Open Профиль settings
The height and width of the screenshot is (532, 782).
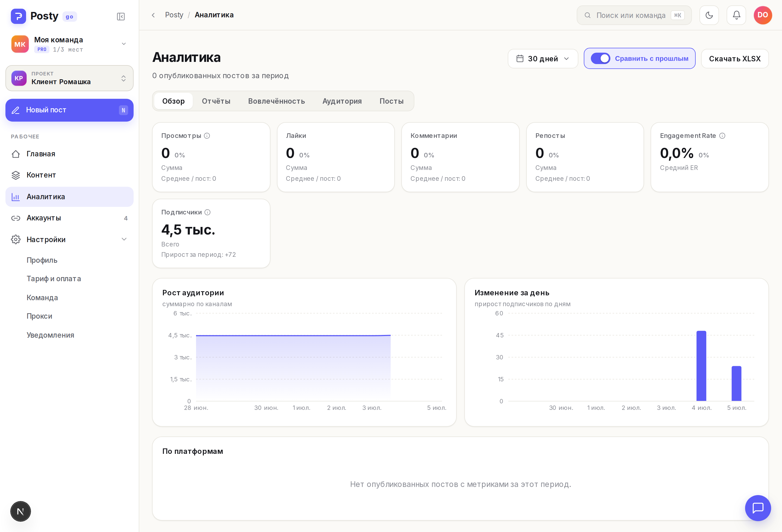pyautogui.click(x=42, y=260)
